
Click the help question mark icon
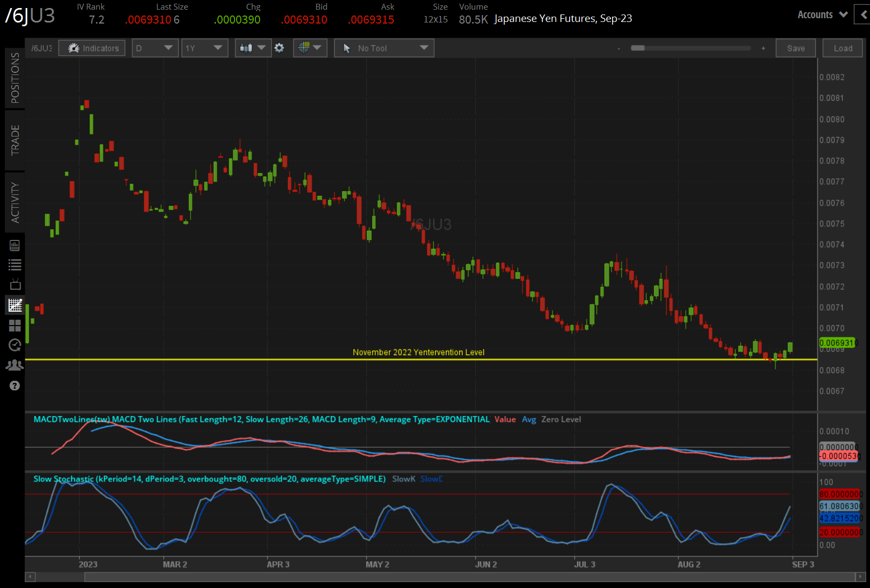[15, 386]
